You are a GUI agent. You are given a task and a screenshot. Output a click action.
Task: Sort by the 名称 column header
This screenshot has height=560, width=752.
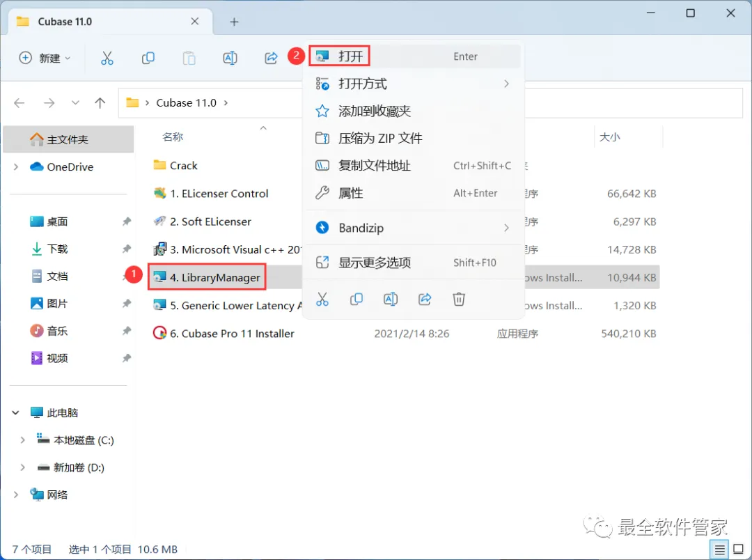click(x=173, y=137)
